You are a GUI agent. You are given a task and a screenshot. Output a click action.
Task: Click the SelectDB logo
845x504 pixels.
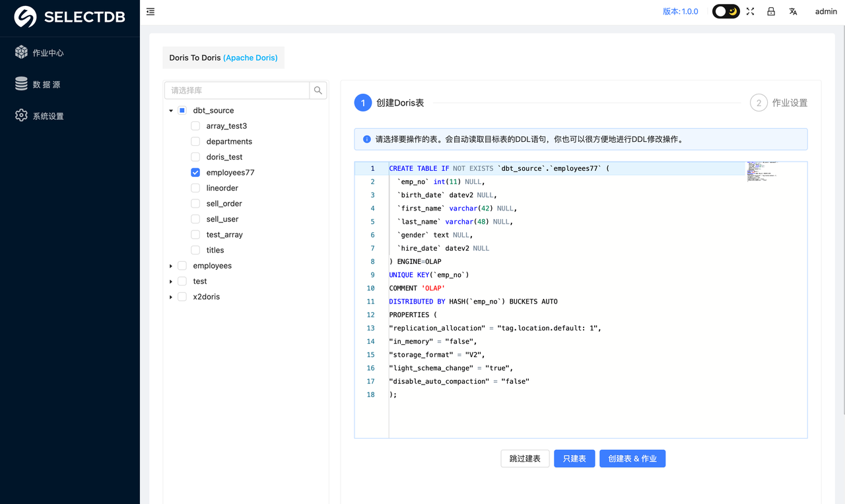point(69,17)
